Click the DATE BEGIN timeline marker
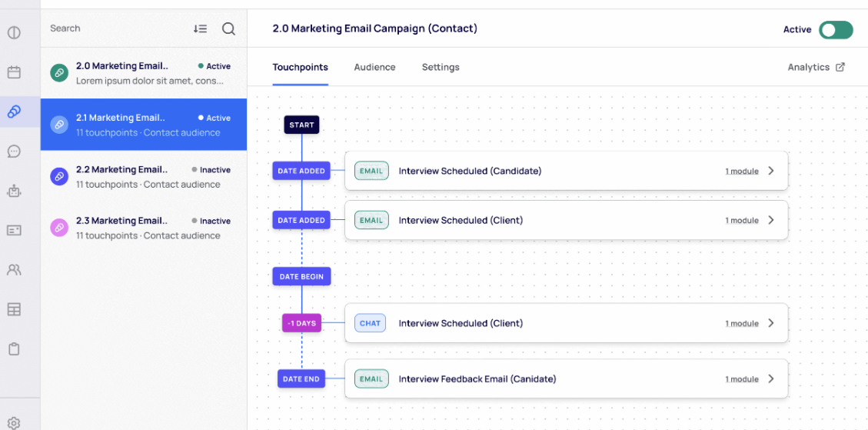 [x=301, y=276]
